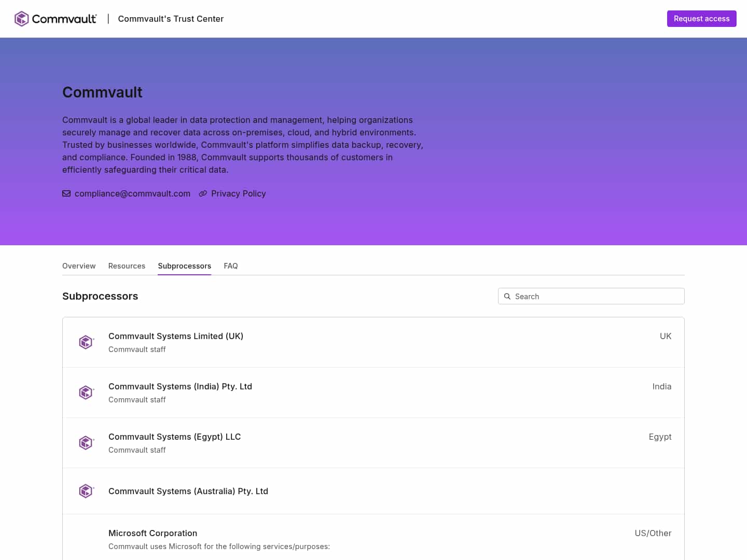Select the Microsoft Corporation subprocessor entry

[x=153, y=533]
